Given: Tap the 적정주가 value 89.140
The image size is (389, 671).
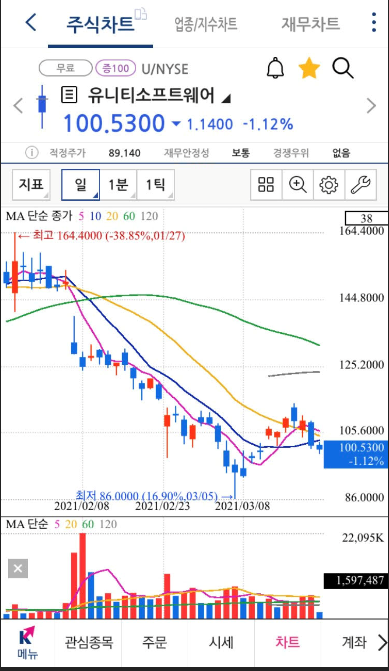Looking at the screenshot, I should click(x=125, y=153).
